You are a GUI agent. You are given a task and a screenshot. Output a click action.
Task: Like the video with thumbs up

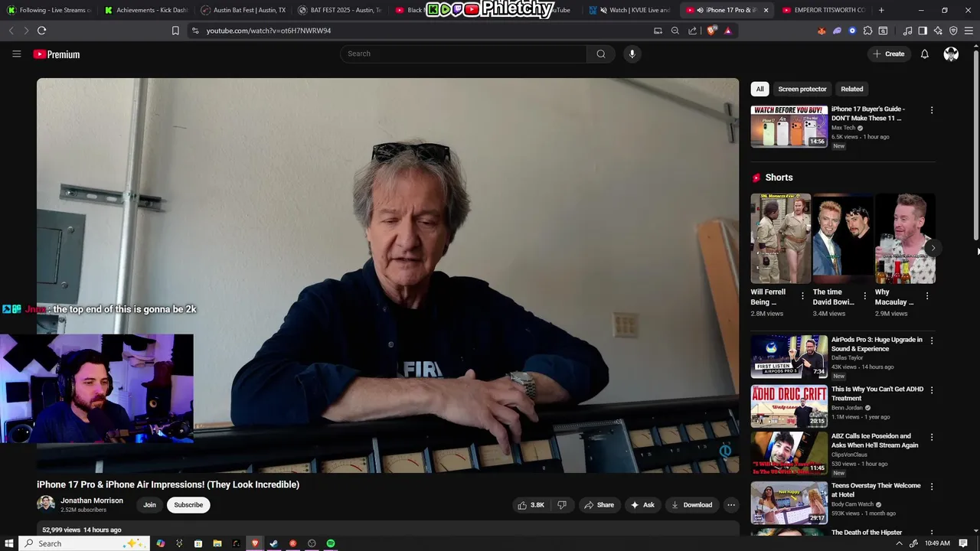tap(531, 505)
